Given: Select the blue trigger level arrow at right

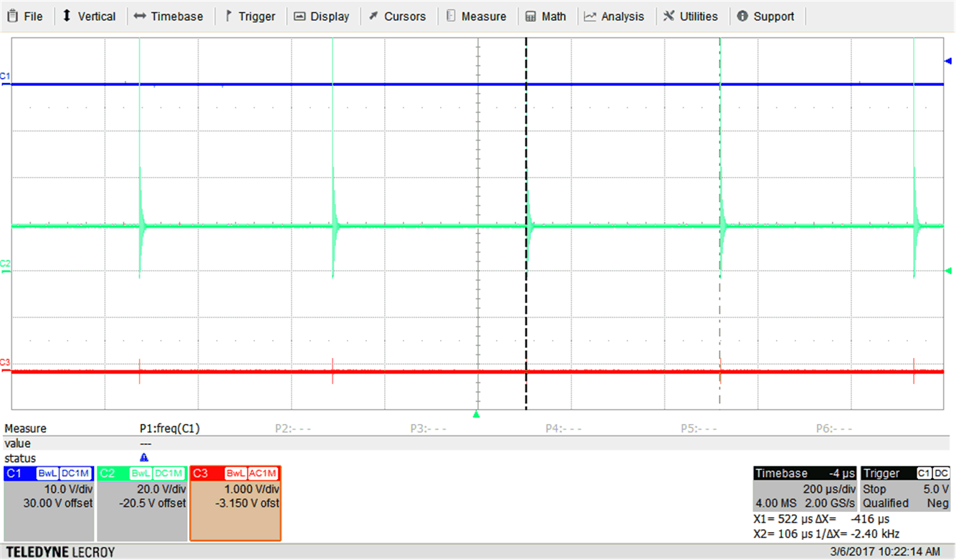Looking at the screenshot, I should (x=948, y=62).
